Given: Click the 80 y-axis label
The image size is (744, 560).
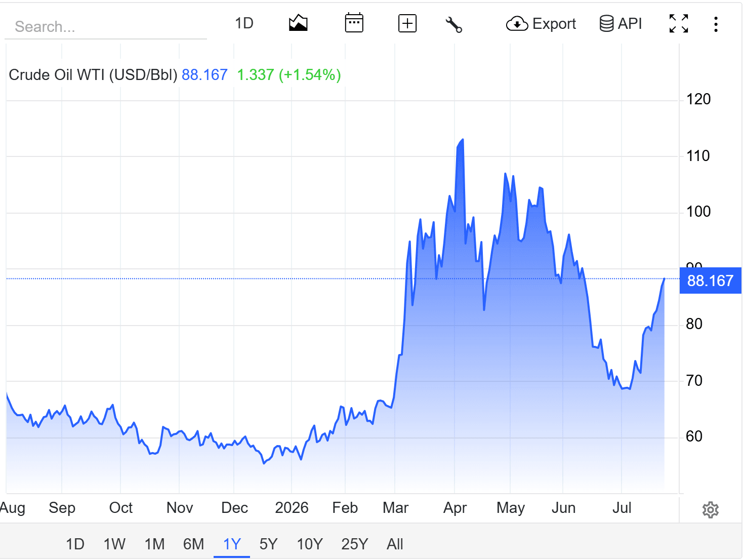Looking at the screenshot, I should pyautogui.click(x=694, y=324).
